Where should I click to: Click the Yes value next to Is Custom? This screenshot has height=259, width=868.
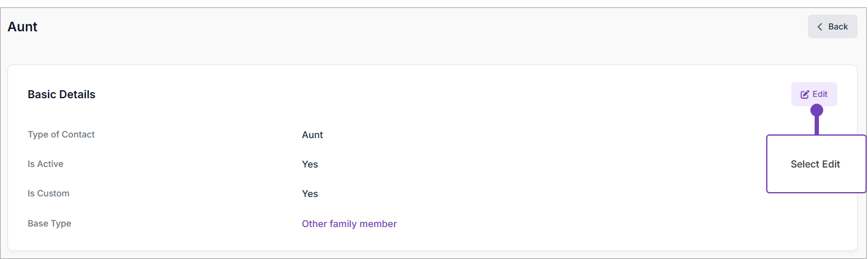coord(310,194)
